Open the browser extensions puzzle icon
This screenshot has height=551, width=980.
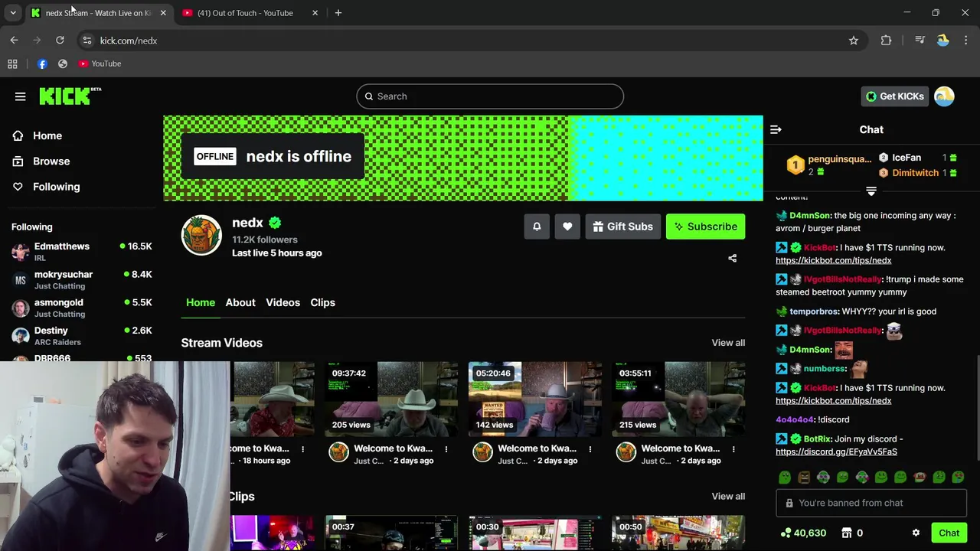click(x=886, y=41)
